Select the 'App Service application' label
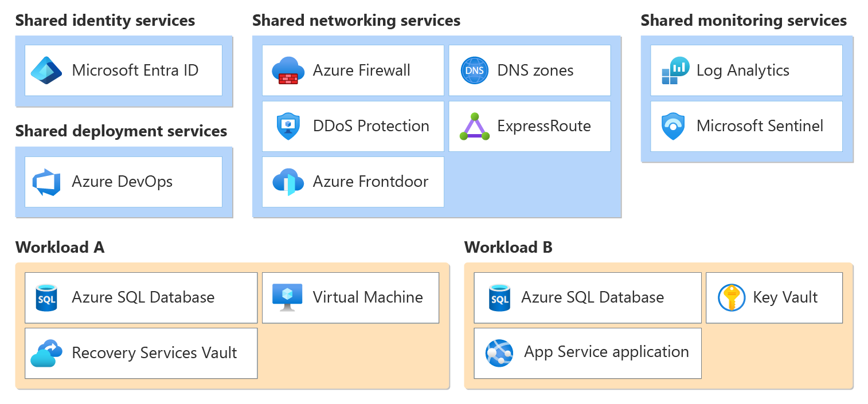 click(x=607, y=352)
